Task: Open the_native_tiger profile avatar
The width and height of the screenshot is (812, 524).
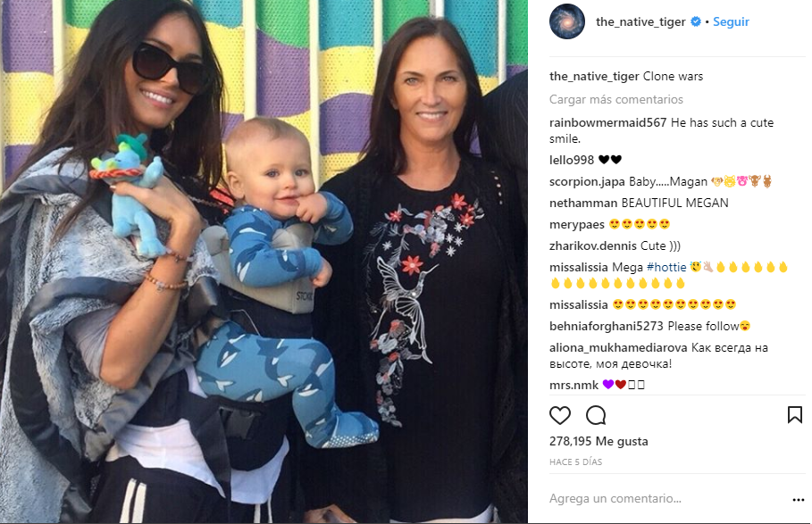Action: tap(567, 21)
